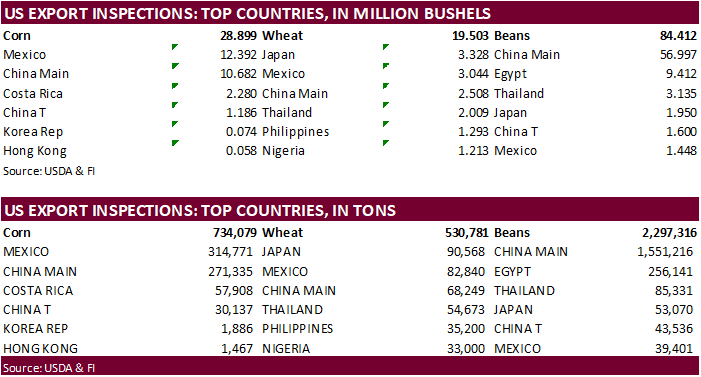Click the Source: USDA & FI footer bar
The width and height of the screenshot is (701, 377).
(350, 367)
